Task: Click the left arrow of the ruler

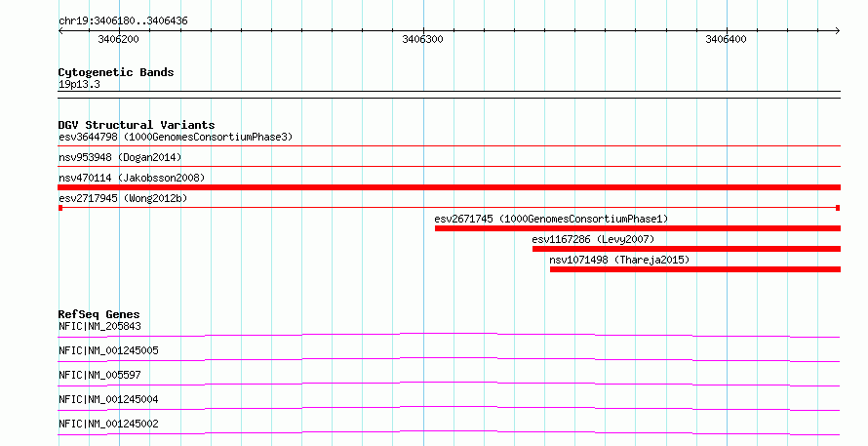Action: [x=60, y=30]
